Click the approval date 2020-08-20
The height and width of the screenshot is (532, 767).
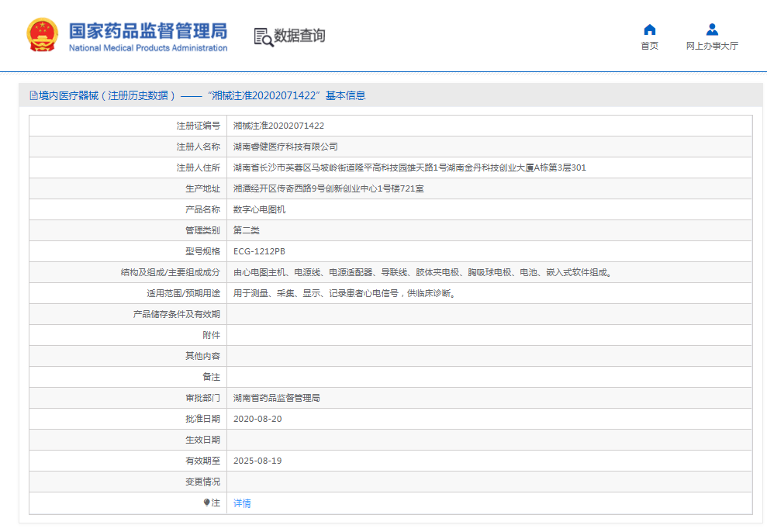tap(257, 419)
